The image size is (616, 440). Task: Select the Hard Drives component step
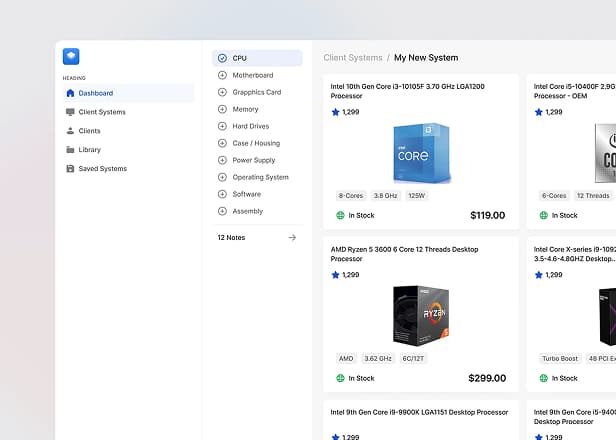pyautogui.click(x=250, y=126)
